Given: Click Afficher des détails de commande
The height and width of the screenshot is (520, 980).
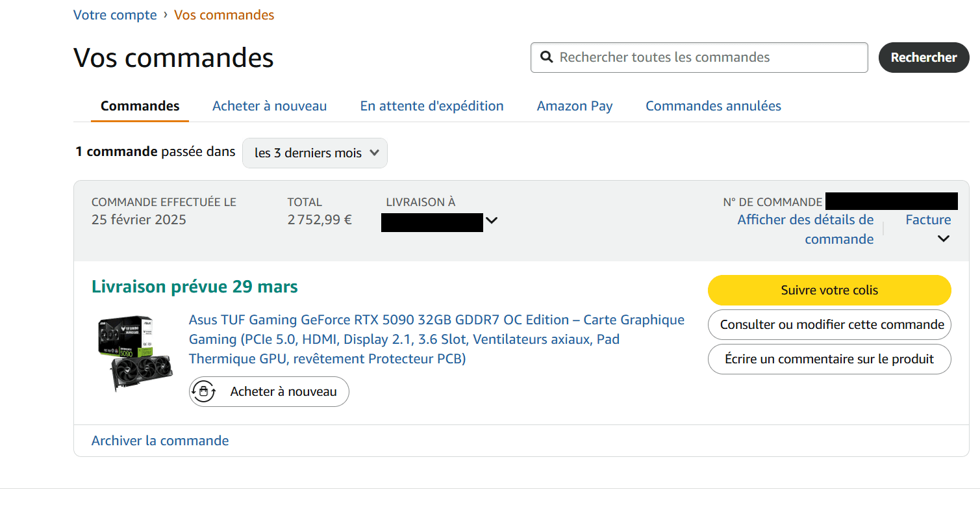Looking at the screenshot, I should (x=805, y=229).
